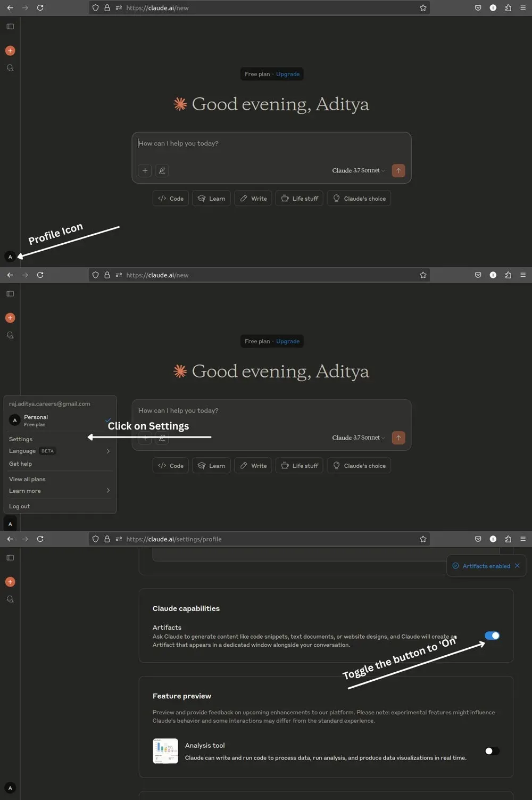
Task: Click the lock icon in the window with the profile menu
Action: click(x=107, y=275)
